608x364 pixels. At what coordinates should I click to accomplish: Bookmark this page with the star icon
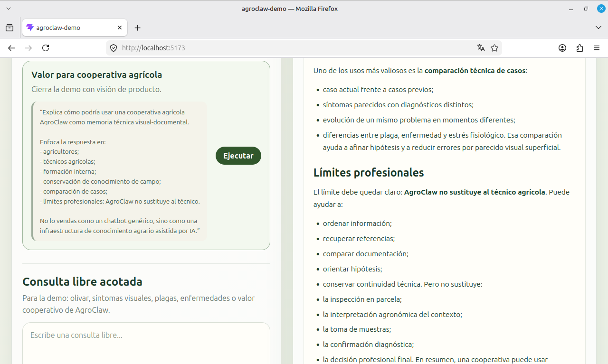(x=494, y=48)
